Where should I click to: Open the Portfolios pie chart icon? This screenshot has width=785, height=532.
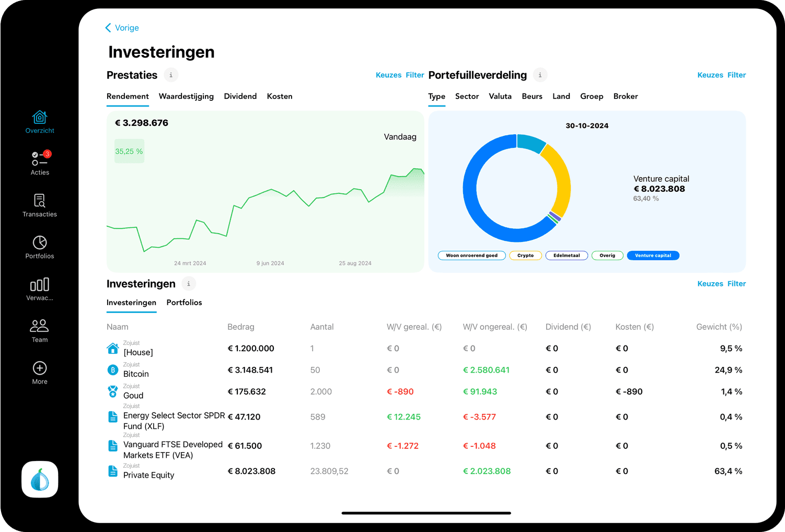tap(40, 247)
